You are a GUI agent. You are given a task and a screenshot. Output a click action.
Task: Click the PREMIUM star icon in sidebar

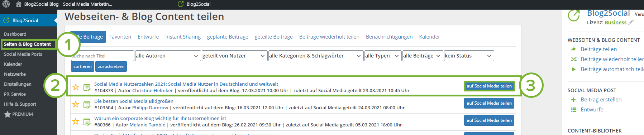coord(7,114)
